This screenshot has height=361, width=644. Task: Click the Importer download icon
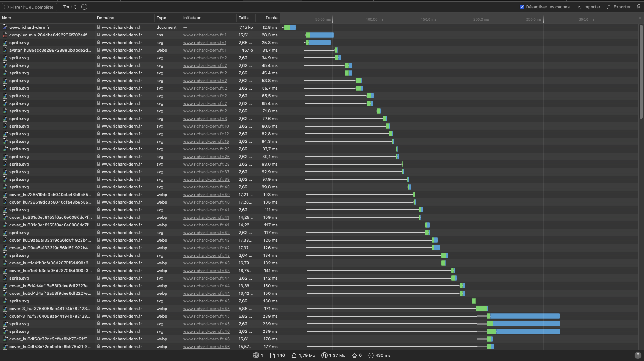tap(579, 7)
